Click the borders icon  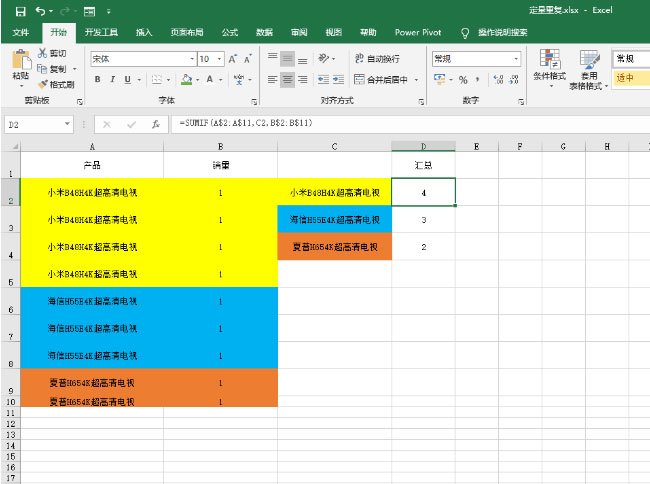tap(157, 79)
